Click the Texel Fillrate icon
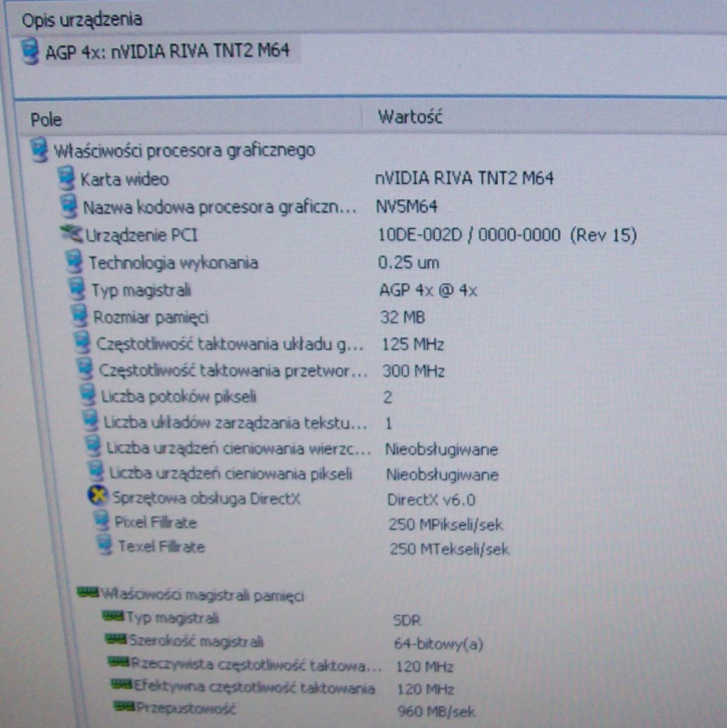The height and width of the screenshot is (728, 727). coord(104,545)
